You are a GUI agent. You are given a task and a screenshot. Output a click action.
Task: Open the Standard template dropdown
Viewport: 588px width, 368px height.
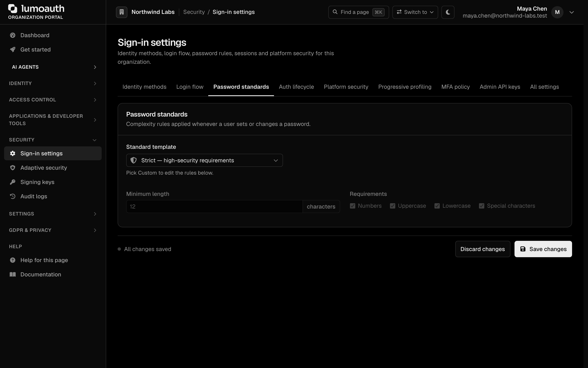pos(204,160)
